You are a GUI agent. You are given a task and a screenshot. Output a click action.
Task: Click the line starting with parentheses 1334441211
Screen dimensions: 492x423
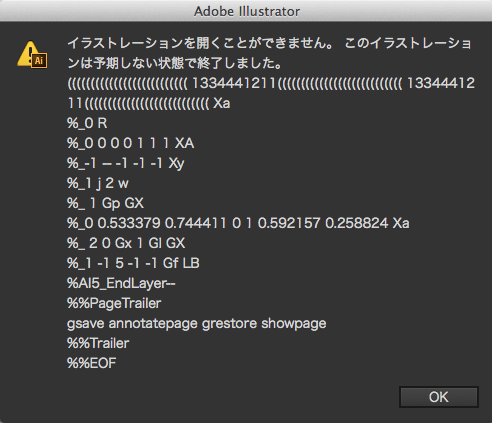pyautogui.click(x=271, y=83)
